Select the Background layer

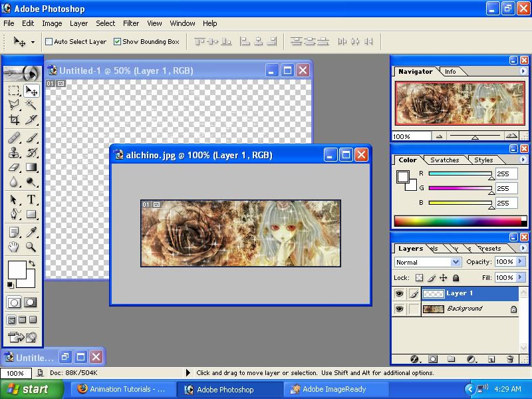[469, 309]
